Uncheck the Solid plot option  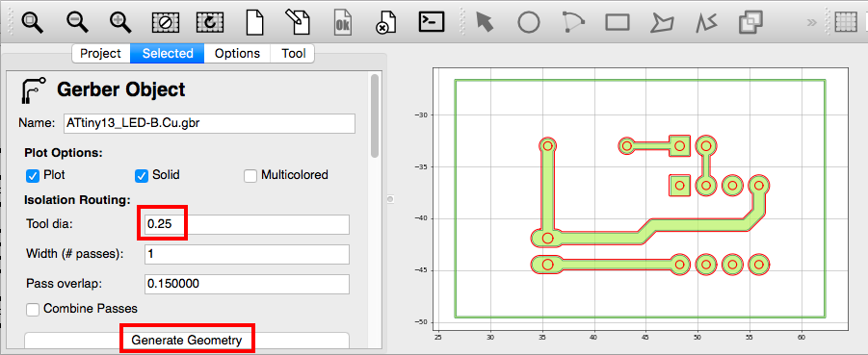(142, 175)
